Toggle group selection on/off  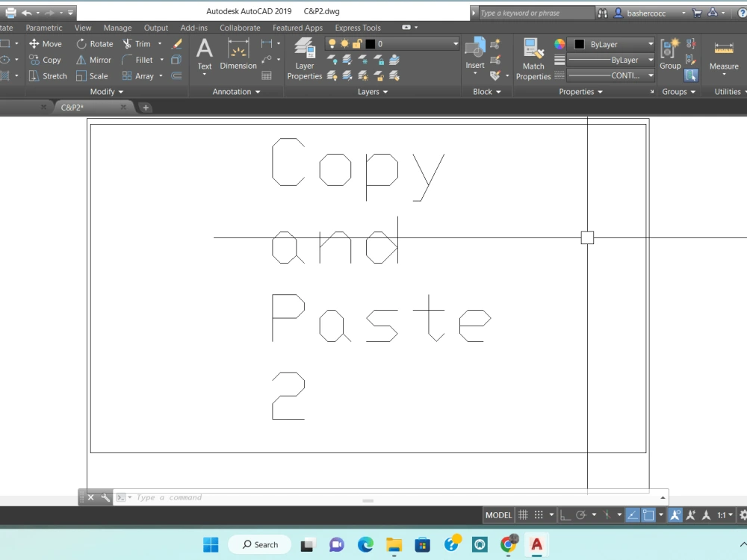coord(691,75)
